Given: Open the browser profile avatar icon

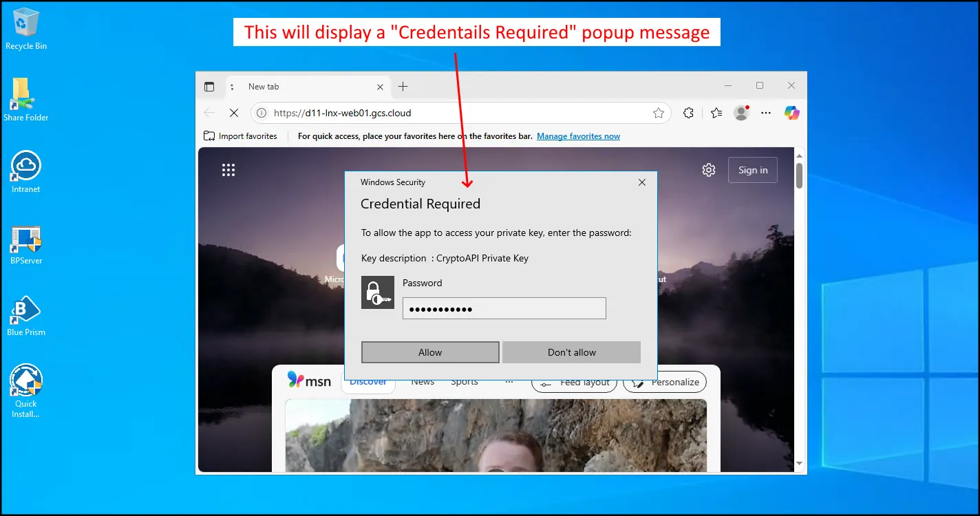Looking at the screenshot, I should pos(741,113).
